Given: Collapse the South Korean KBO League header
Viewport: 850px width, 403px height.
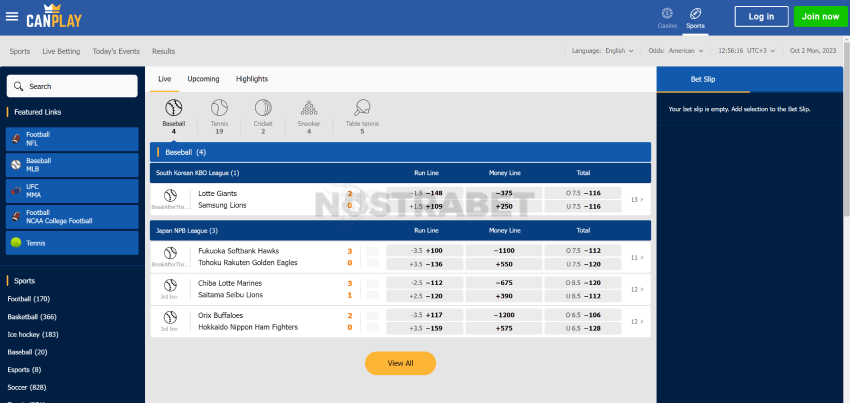Looking at the screenshot, I should tap(400, 173).
